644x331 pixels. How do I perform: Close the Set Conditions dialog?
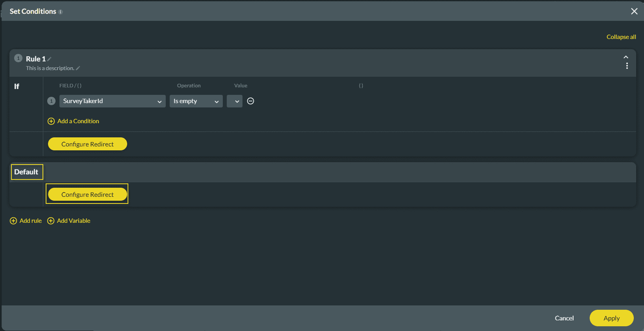point(634,11)
